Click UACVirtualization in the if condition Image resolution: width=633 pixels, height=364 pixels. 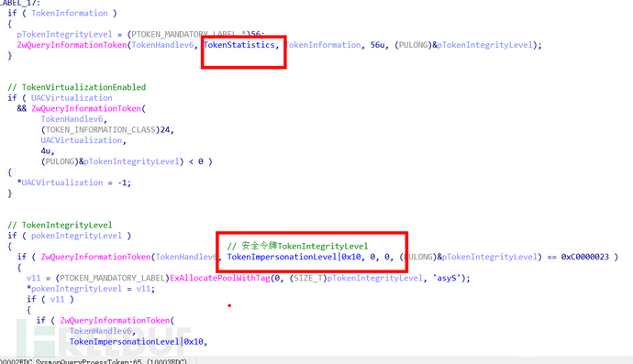coord(72,98)
